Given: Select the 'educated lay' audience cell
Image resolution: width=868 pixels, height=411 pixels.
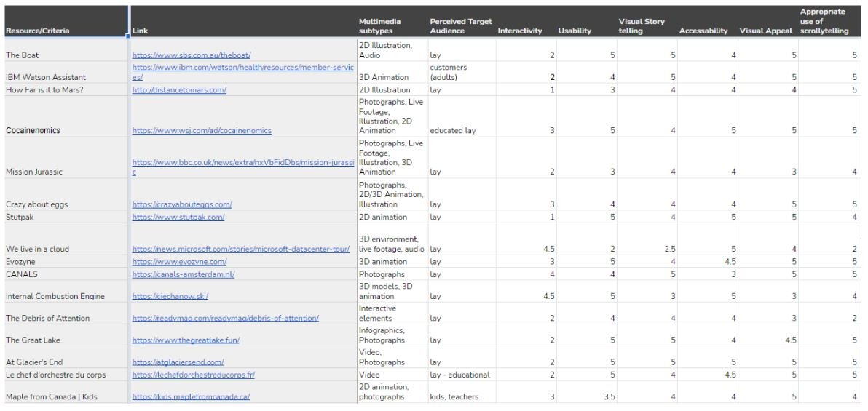Looking at the screenshot, I should click(x=461, y=116).
